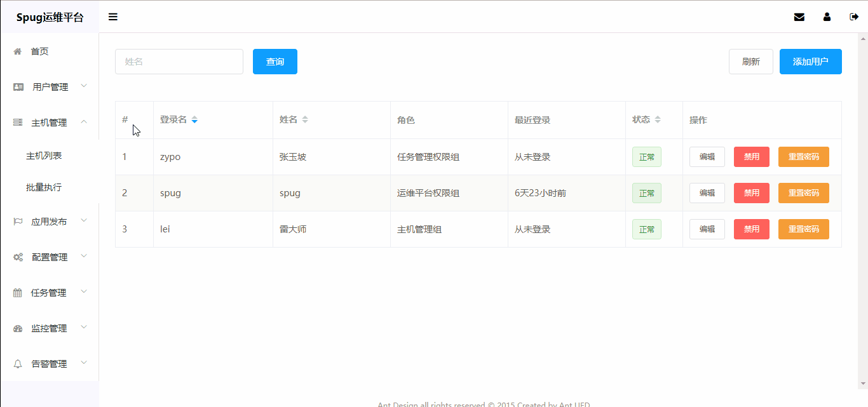This screenshot has height=407, width=868.
Task: Sort table by 状态 sort arrows
Action: pos(658,120)
